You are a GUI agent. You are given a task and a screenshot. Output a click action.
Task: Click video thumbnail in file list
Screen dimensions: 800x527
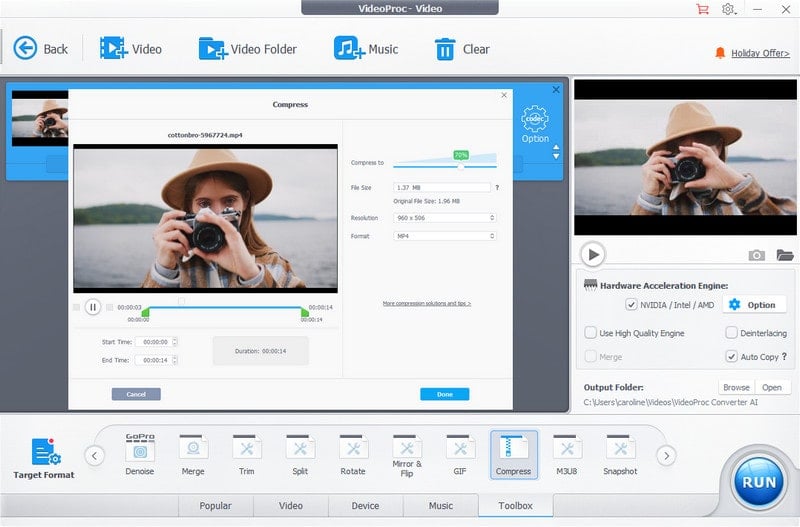tap(40, 118)
